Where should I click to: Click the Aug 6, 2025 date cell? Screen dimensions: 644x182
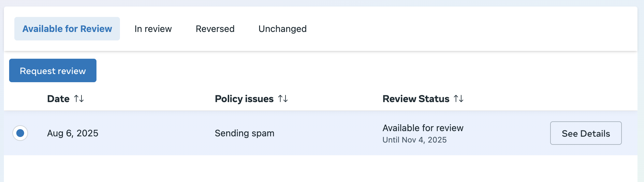coord(73,133)
